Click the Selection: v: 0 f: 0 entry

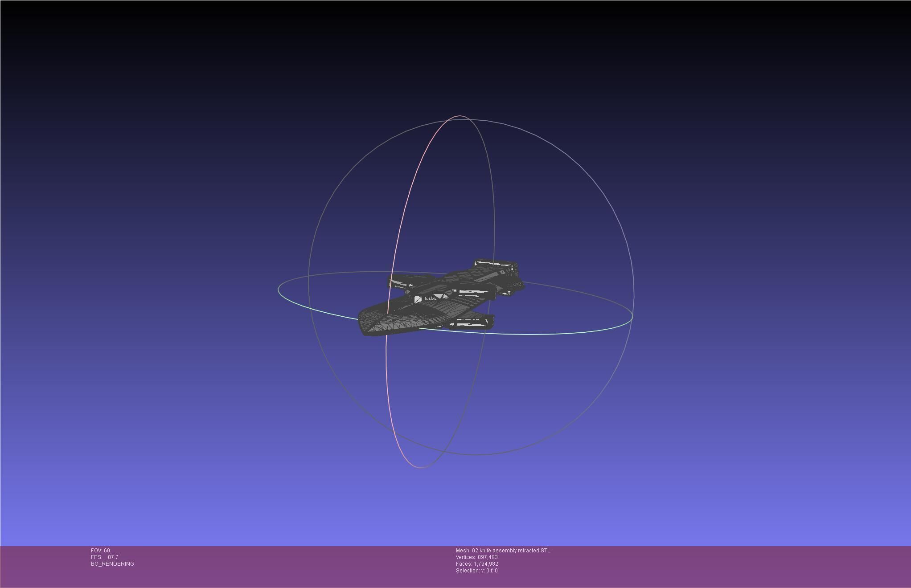(x=476, y=571)
